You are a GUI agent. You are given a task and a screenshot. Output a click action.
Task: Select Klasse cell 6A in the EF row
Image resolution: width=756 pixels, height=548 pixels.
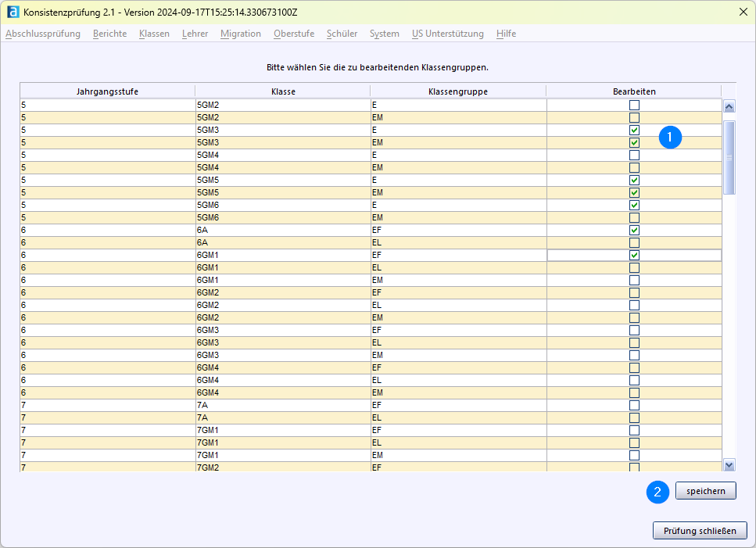click(x=283, y=231)
